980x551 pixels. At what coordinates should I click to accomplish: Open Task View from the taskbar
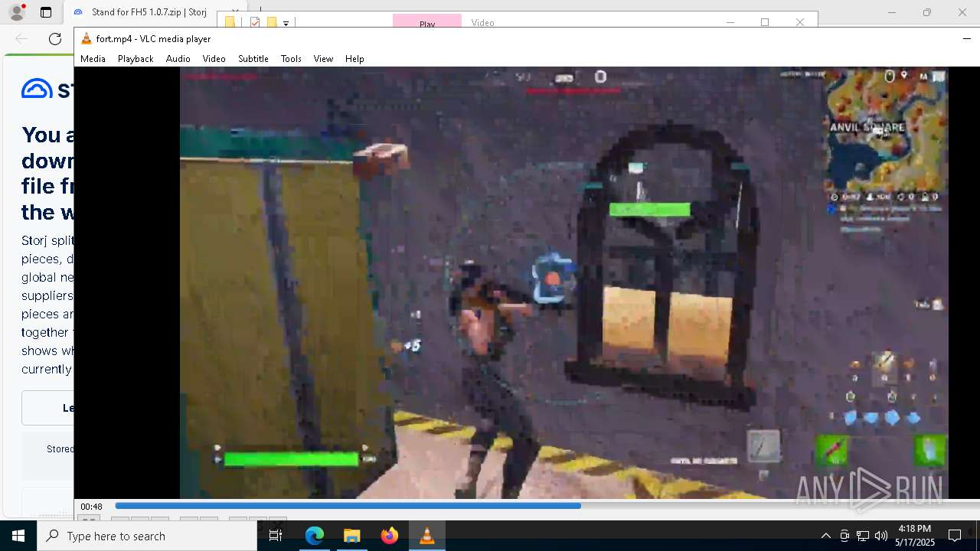tap(276, 536)
